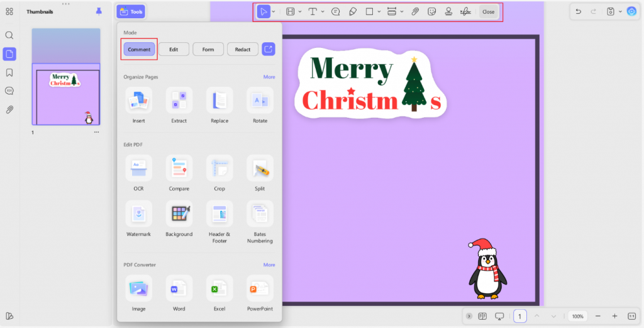The width and height of the screenshot is (644, 328).
Task: Add a sticky note comment
Action: [x=336, y=11]
